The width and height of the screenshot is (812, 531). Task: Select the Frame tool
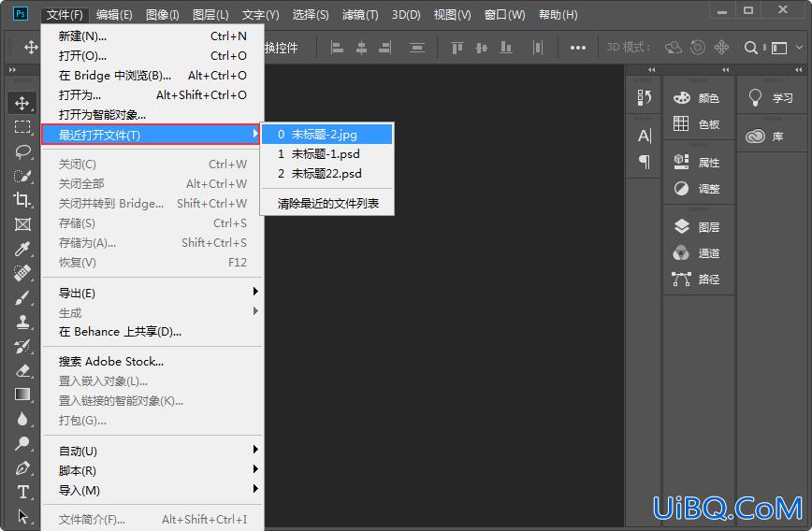22,224
